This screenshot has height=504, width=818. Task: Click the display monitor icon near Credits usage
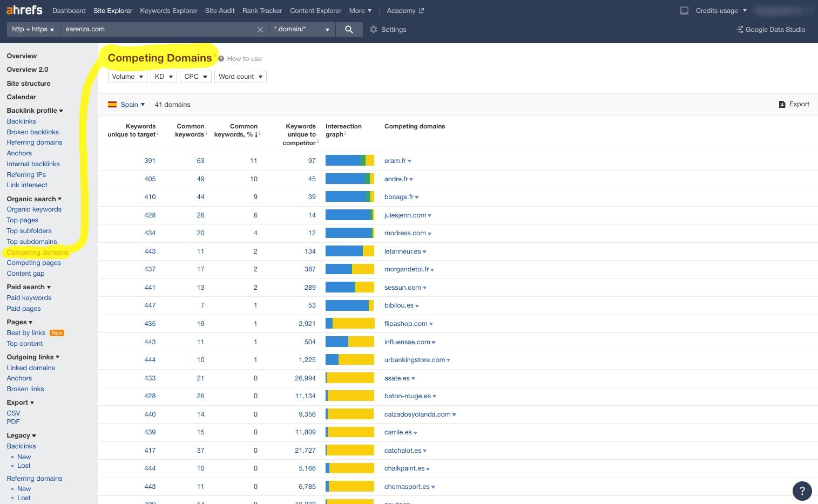point(684,10)
